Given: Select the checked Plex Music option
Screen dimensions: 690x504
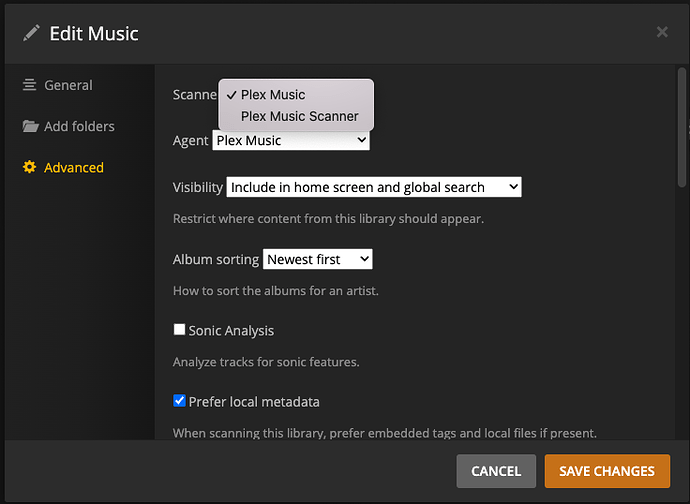Looking at the screenshot, I should (x=273, y=95).
